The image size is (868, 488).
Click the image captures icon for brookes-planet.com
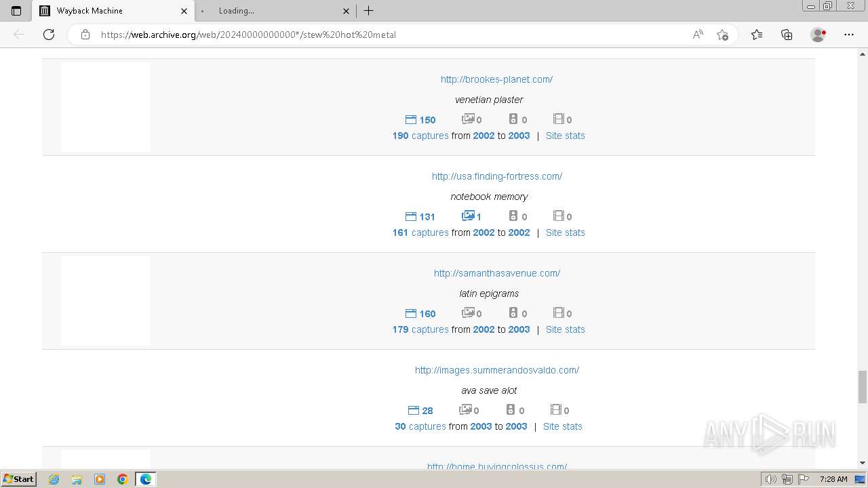pos(468,119)
